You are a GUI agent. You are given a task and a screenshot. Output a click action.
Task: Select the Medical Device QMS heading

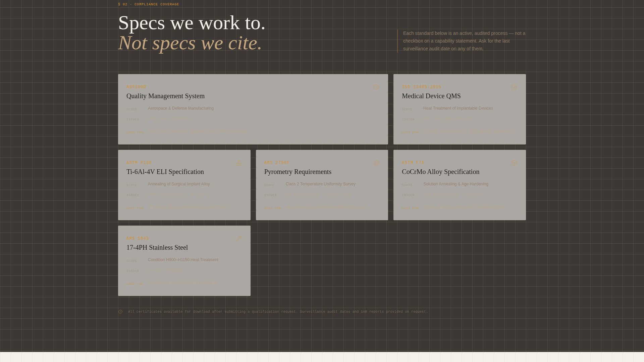(x=431, y=96)
